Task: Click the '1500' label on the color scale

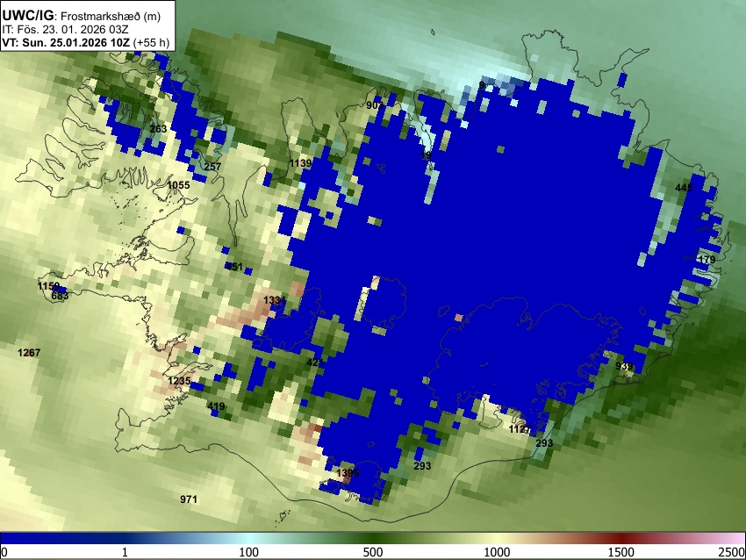Action: click(621, 552)
